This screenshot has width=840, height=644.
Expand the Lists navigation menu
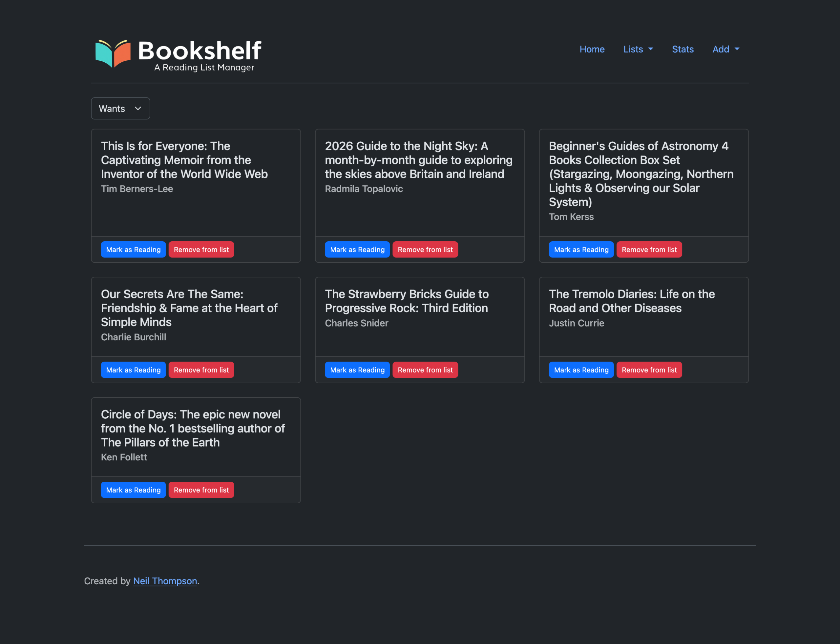638,50
